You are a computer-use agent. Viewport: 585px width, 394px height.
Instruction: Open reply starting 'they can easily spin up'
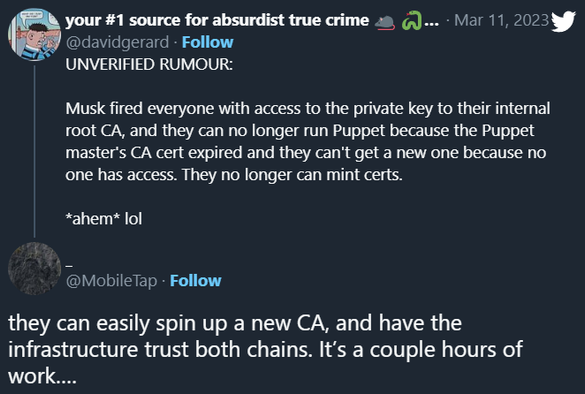pyautogui.click(x=265, y=349)
